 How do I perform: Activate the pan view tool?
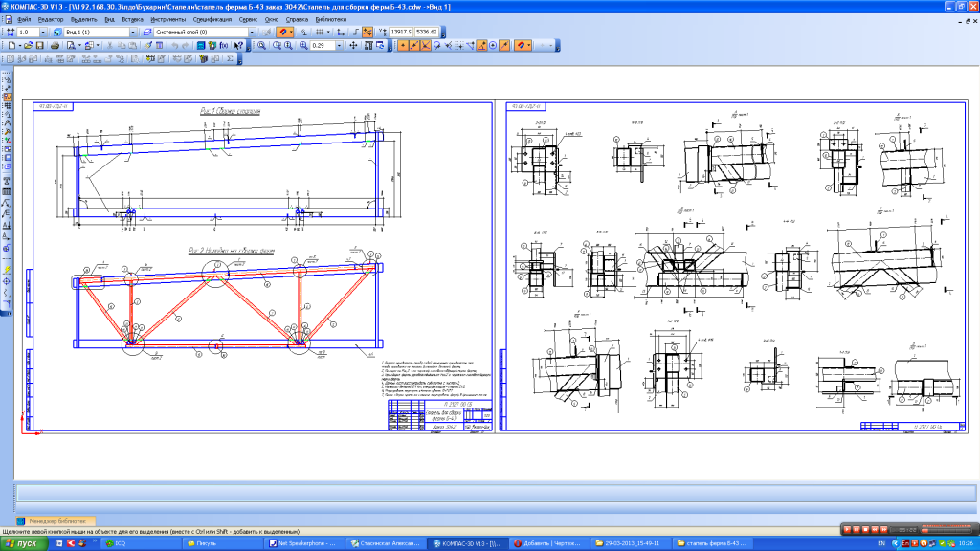(x=353, y=46)
